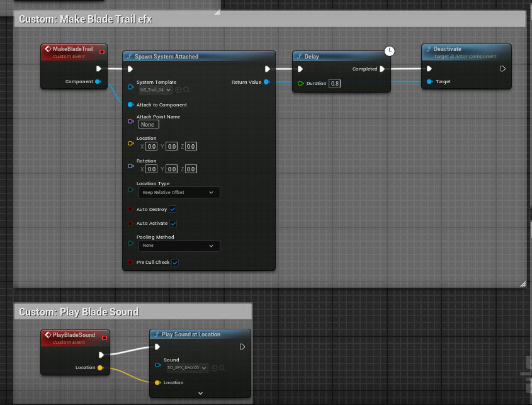
Task: Click Play Sound at Location's Location pin
Action: click(158, 382)
